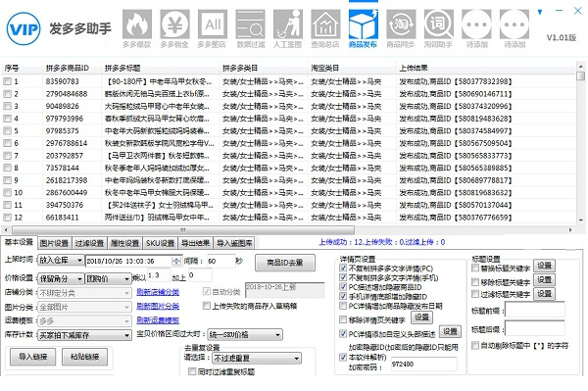This screenshot has height=391, width=588.
Task: Click the 标题前缀 input field
Action: coord(535,310)
